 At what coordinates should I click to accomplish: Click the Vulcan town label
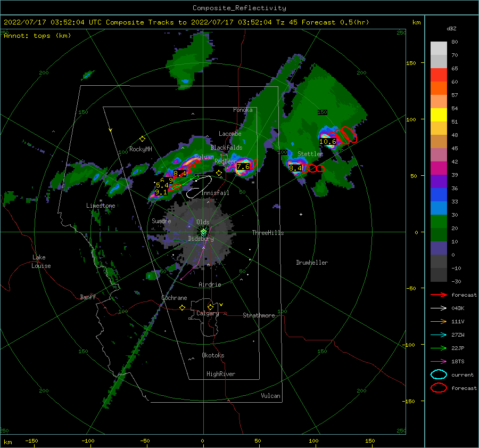(271, 396)
